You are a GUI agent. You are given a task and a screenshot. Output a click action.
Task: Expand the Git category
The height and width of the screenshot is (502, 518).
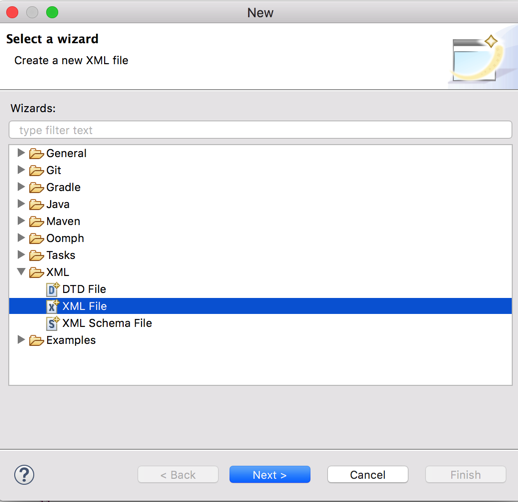21,170
